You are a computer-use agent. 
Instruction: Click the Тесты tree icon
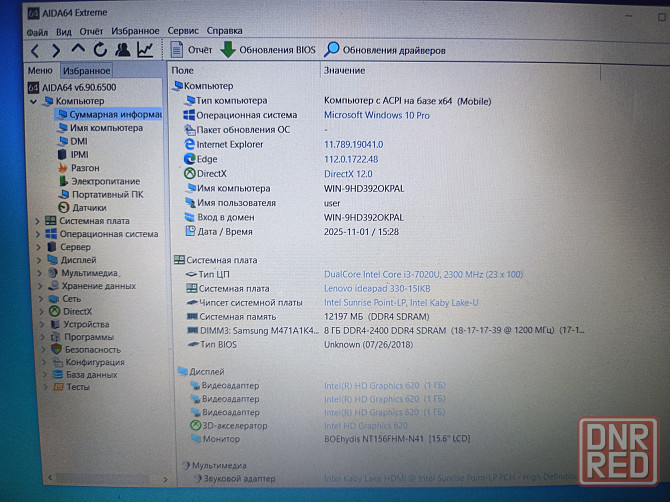coord(59,387)
